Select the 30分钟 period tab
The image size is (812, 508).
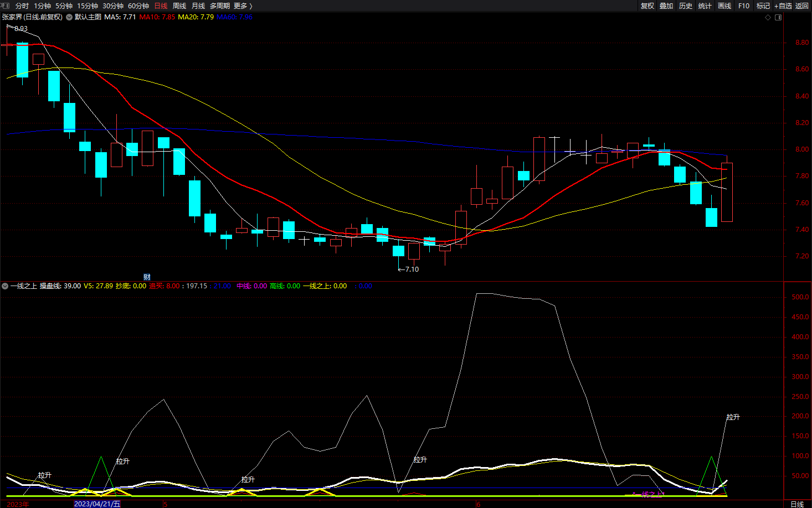coord(113,6)
